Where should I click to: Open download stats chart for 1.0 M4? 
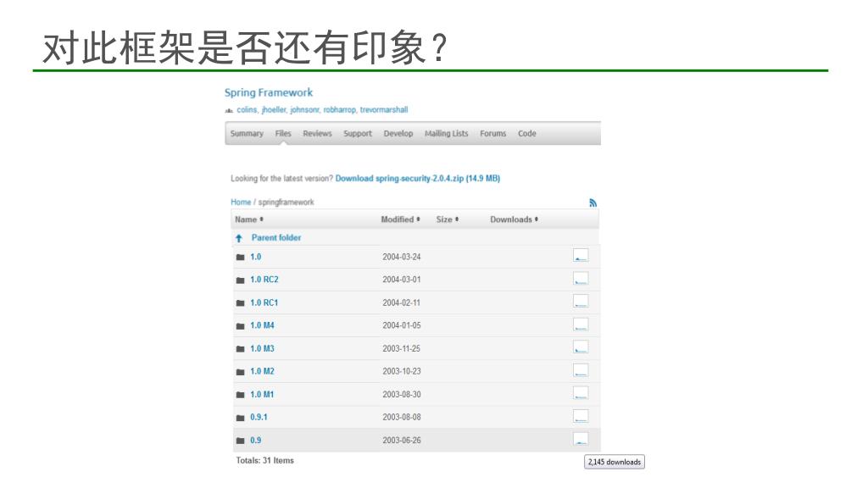[x=581, y=324]
